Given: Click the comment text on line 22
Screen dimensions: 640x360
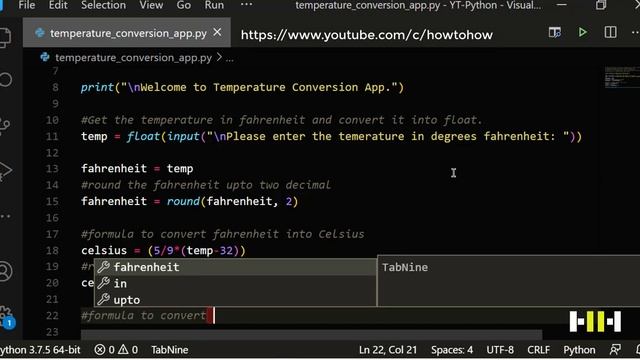Looking at the screenshot, I should click(x=144, y=316).
